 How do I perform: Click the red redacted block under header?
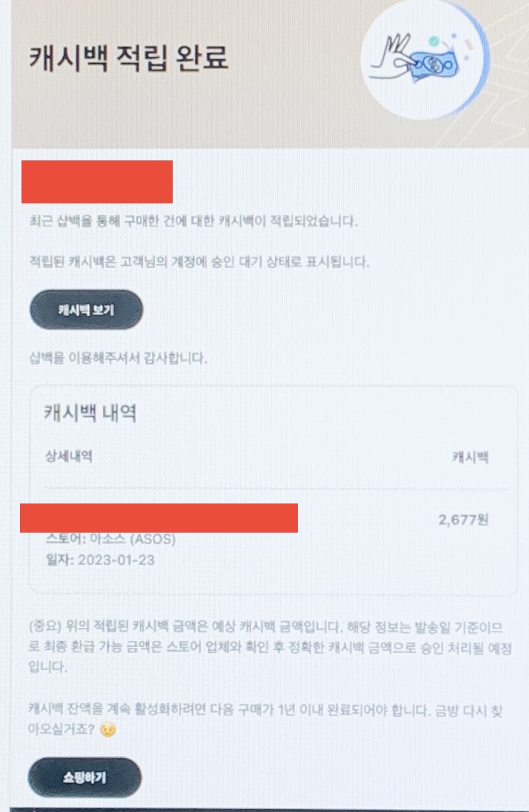click(97, 182)
